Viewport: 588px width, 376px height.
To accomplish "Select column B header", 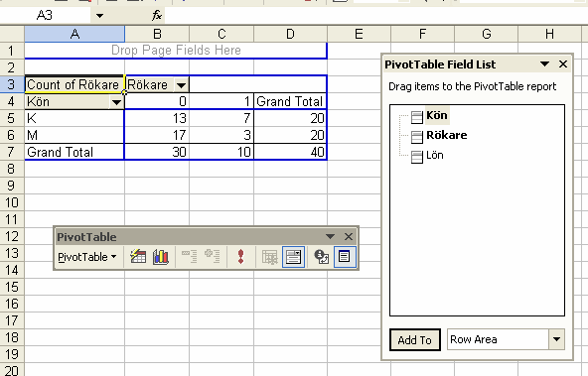I will (157, 34).
